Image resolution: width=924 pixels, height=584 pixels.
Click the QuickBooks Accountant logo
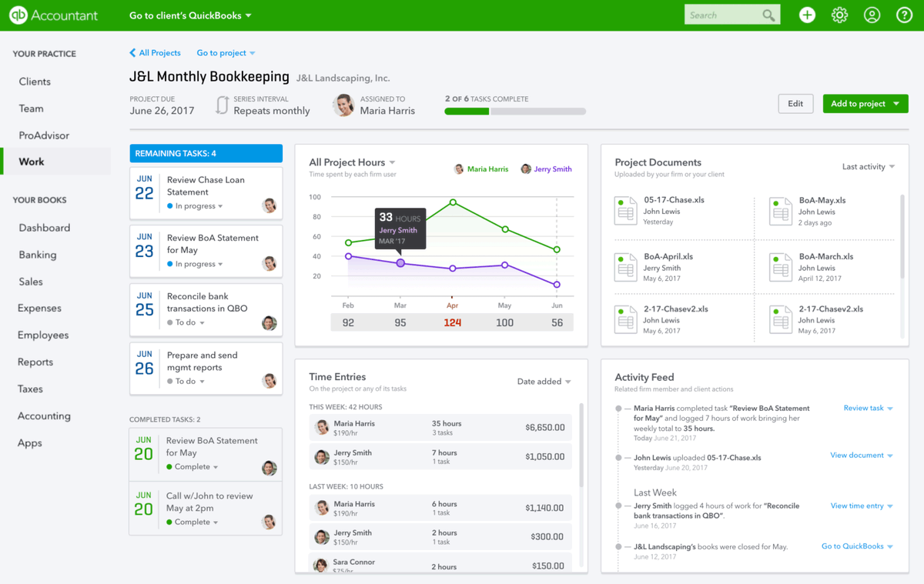point(53,15)
